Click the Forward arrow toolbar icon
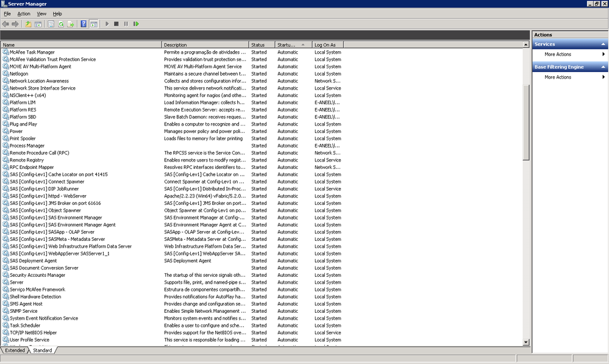 [x=15, y=24]
